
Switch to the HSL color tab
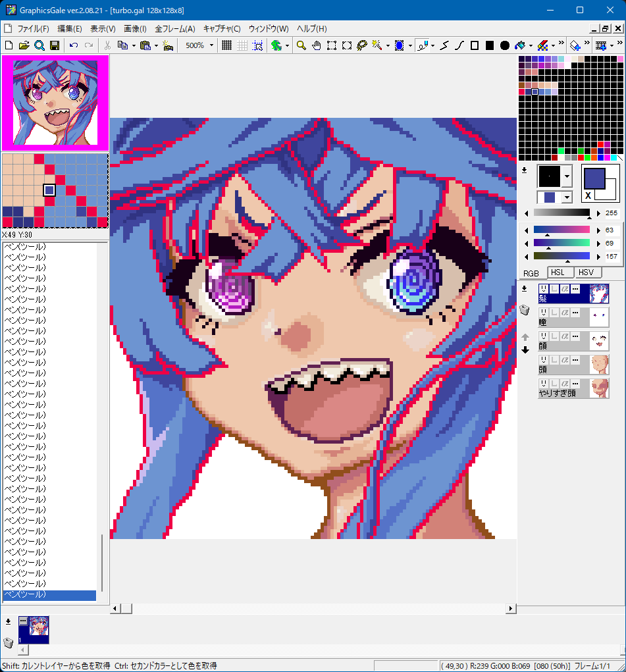click(x=560, y=272)
